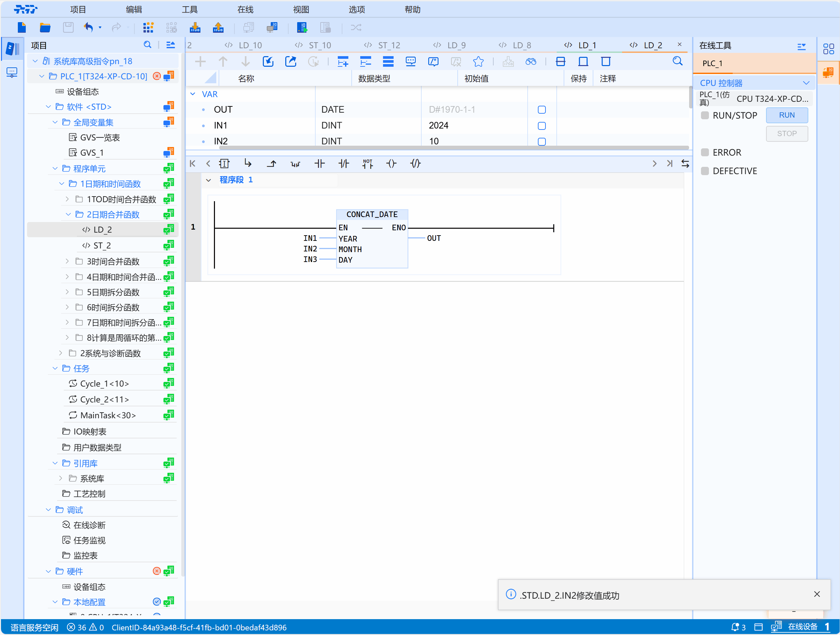Open the favorites star in the editor toolbar
The image size is (840, 635).
coord(478,61)
